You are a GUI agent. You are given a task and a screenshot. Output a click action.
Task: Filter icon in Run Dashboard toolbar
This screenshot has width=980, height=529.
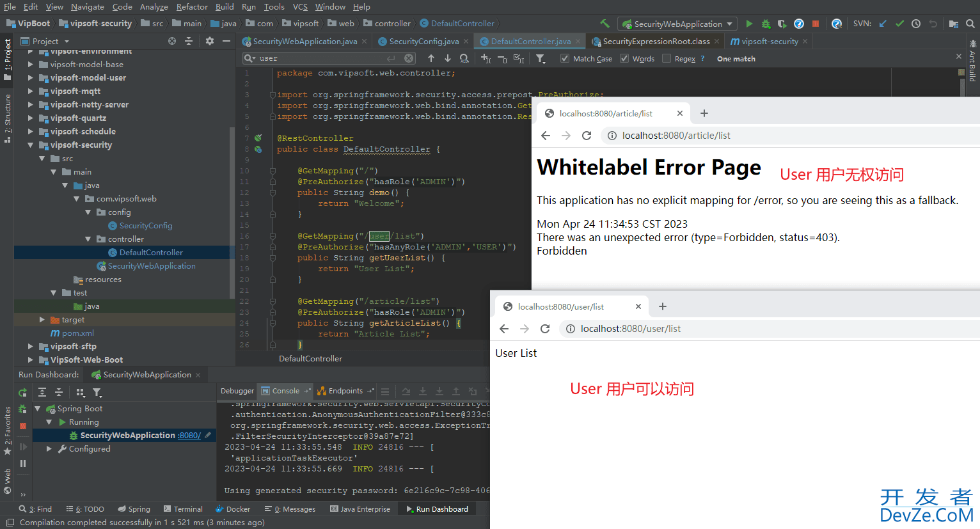pos(97,392)
